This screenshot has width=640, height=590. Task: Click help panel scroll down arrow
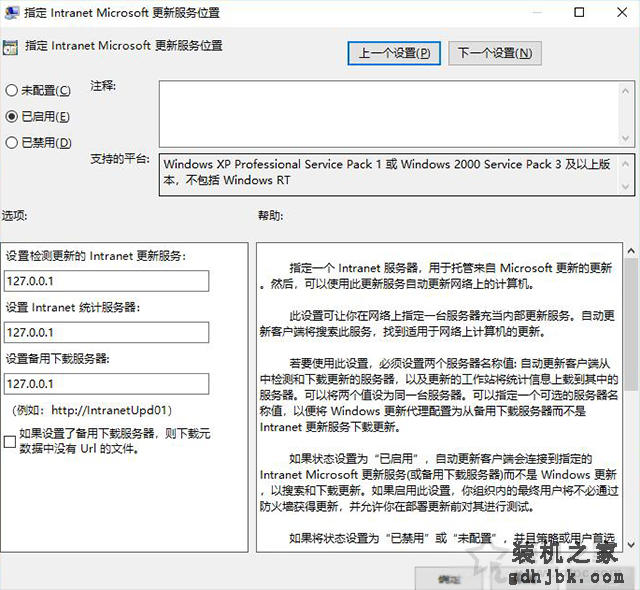click(631, 545)
